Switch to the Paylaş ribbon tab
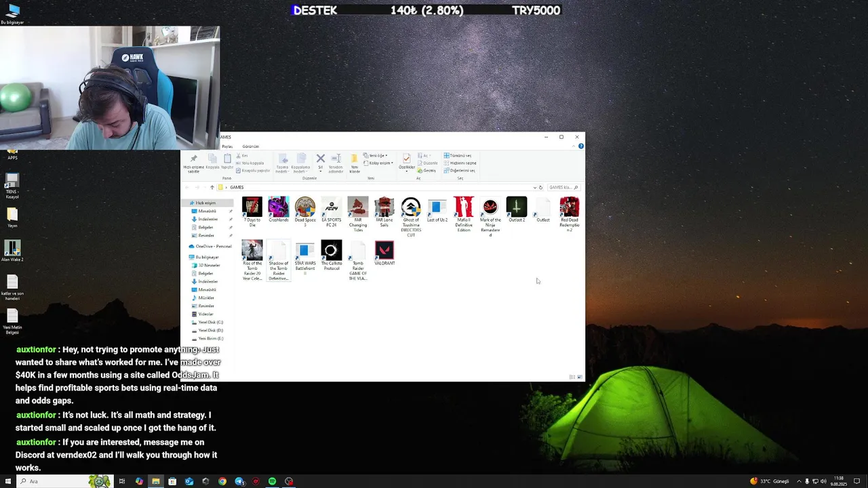868x488 pixels. (227, 146)
